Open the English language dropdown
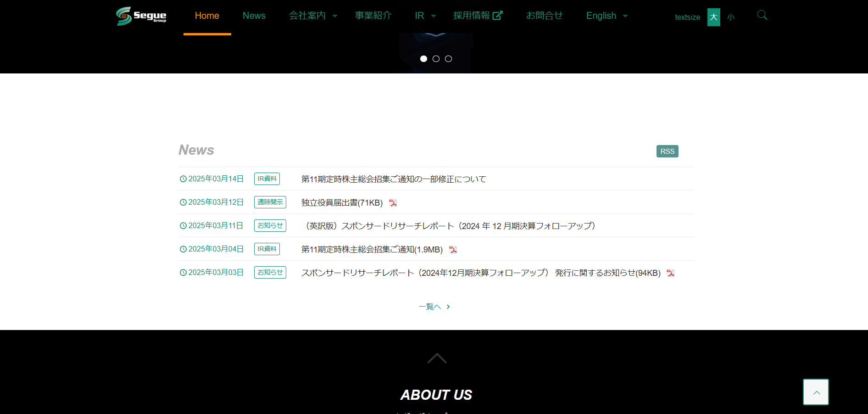This screenshot has height=414, width=868. 606,16
